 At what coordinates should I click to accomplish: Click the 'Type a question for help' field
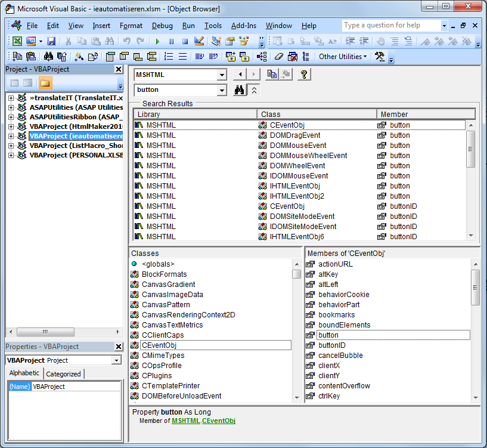(392, 26)
